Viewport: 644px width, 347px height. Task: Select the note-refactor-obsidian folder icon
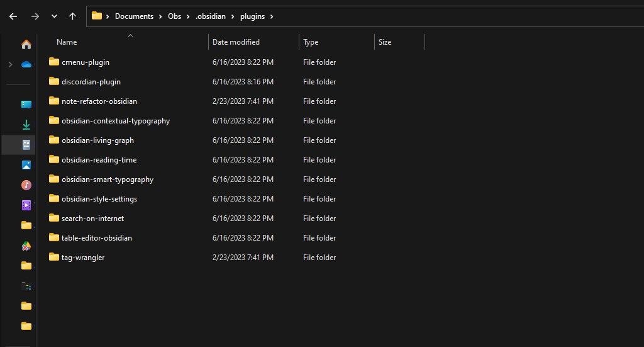54,101
